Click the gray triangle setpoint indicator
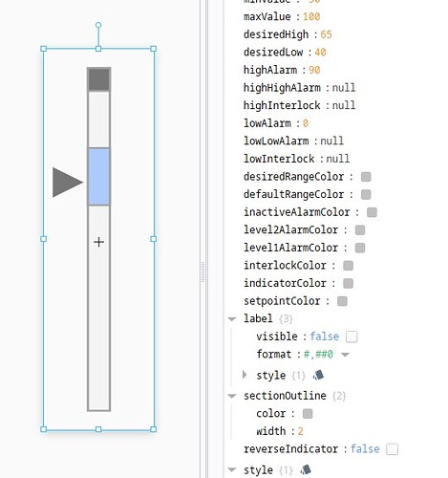 68,182
